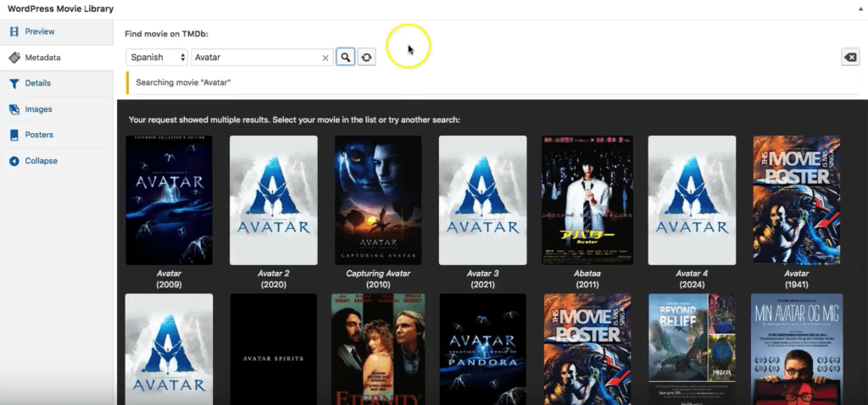Click the 'Searching movie "Avatar"' status message
Screen dimensions: 868x405
tap(183, 82)
